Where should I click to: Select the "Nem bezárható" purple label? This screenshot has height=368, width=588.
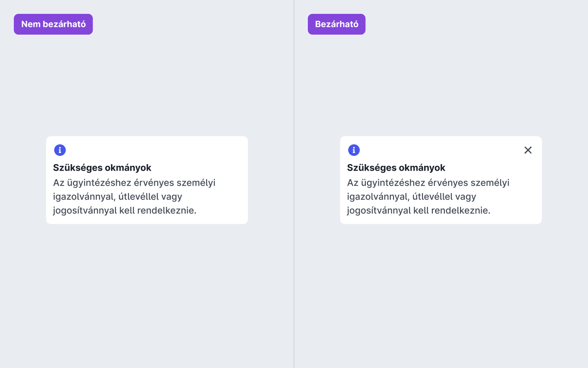tap(53, 24)
